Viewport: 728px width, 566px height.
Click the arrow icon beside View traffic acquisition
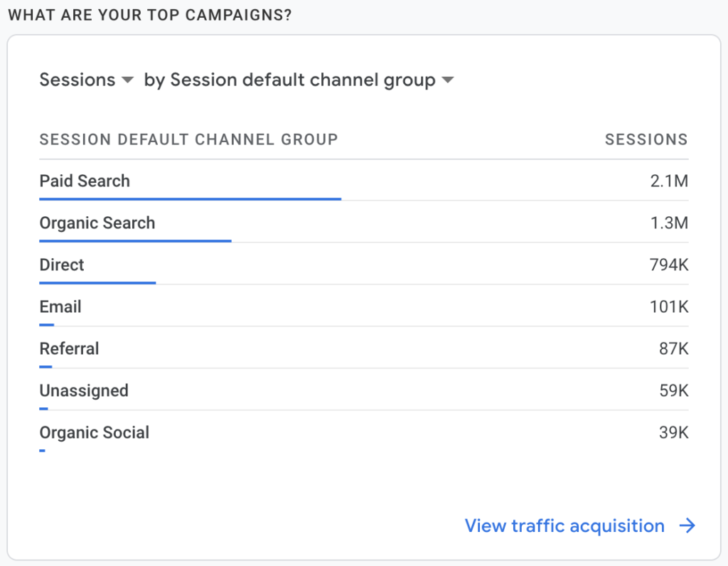pyautogui.click(x=687, y=525)
